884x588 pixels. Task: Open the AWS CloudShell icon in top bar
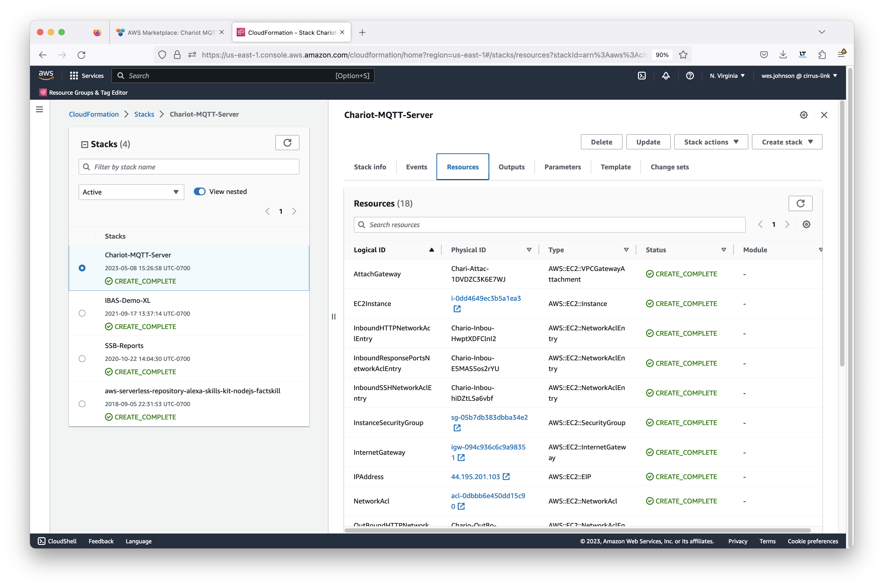pyautogui.click(x=642, y=76)
